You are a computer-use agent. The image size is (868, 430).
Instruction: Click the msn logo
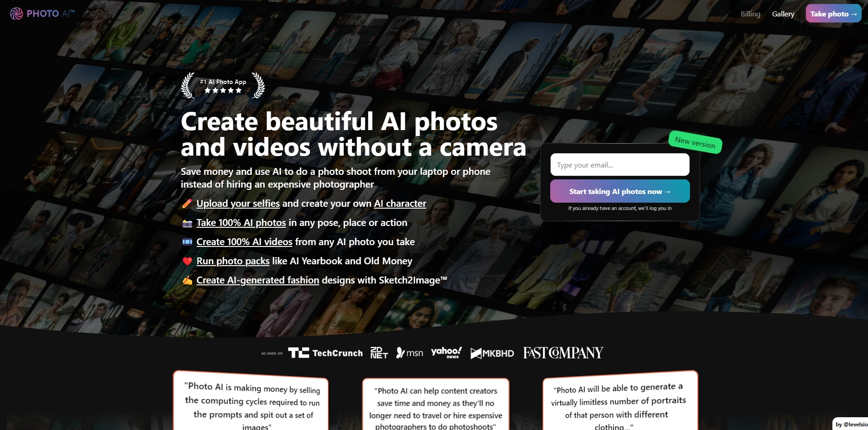(410, 353)
